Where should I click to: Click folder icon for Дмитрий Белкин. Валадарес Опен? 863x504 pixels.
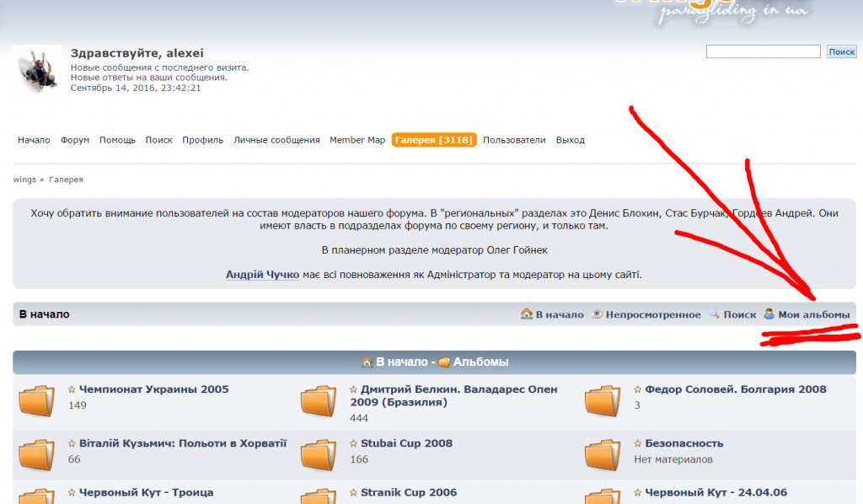(x=319, y=401)
